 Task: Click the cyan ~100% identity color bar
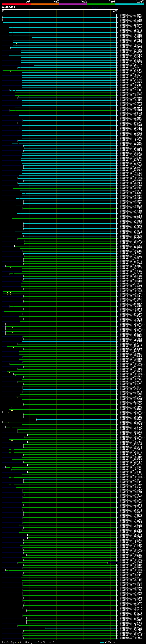click(130, 4)
